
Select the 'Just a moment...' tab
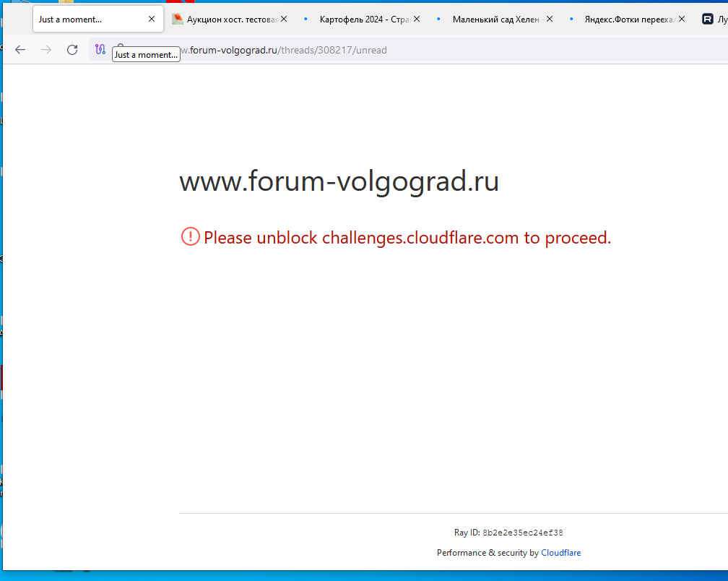coord(98,19)
